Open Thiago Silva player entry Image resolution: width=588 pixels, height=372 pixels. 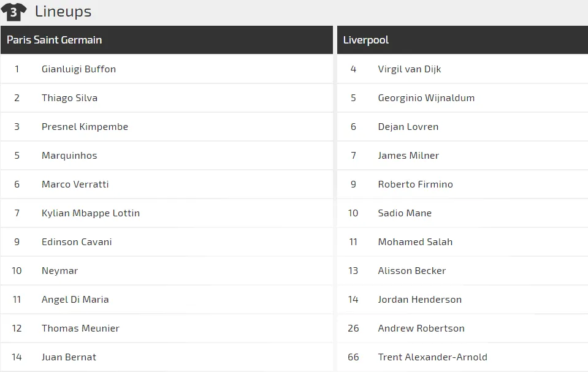coord(167,98)
